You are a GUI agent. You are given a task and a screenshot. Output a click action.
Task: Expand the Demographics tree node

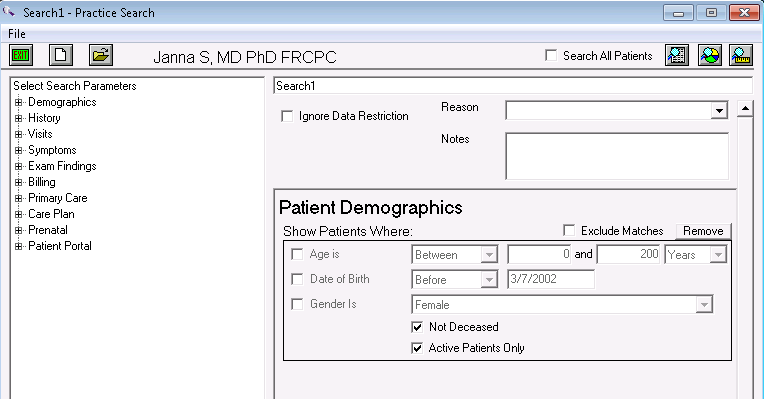(19, 102)
